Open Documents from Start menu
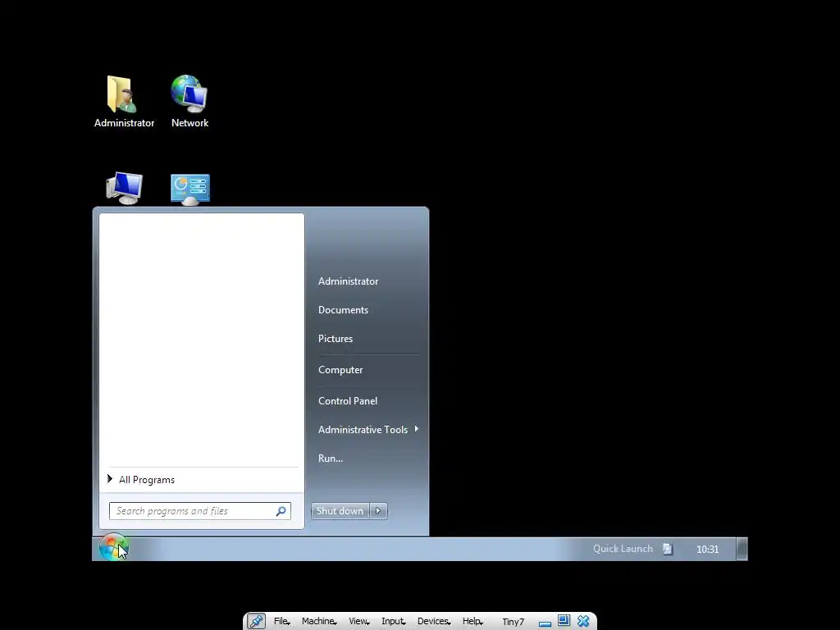 tap(344, 310)
